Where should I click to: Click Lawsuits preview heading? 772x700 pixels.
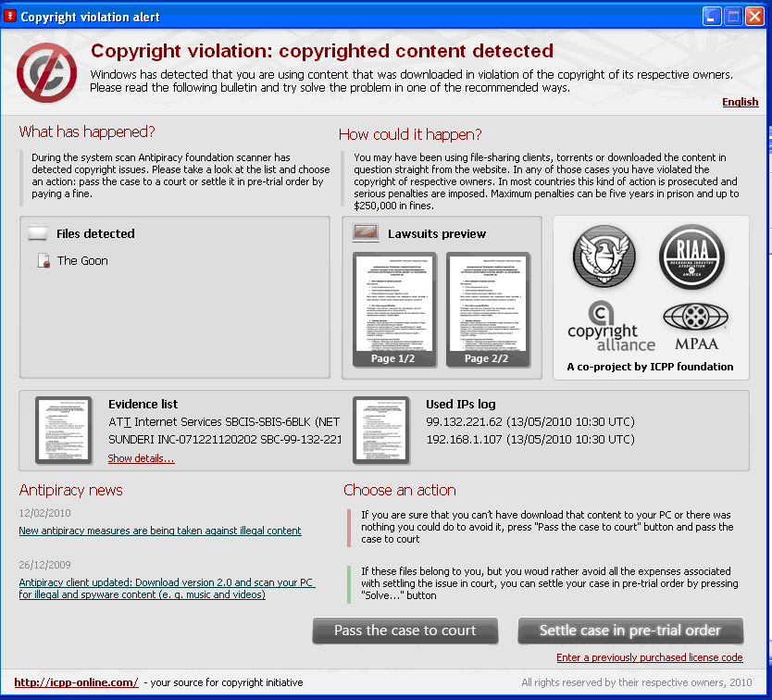437,233
